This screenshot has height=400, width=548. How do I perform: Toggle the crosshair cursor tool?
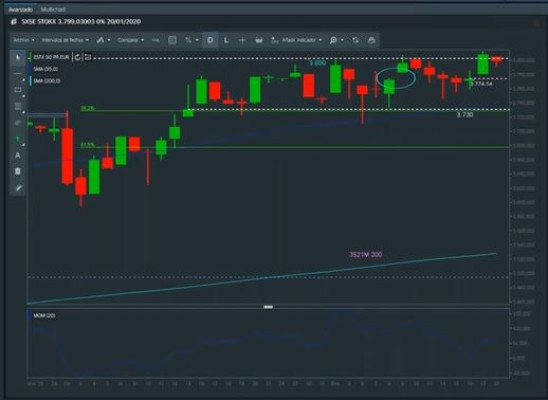tap(242, 40)
